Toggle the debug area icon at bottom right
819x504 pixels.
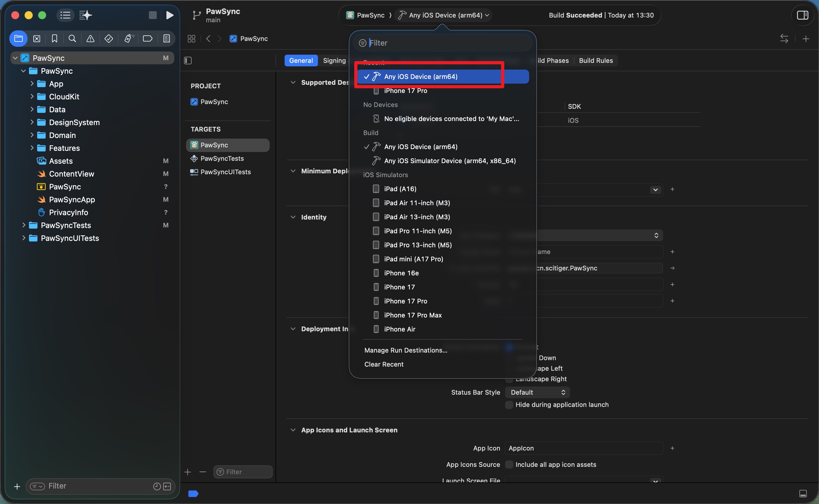coord(803,494)
